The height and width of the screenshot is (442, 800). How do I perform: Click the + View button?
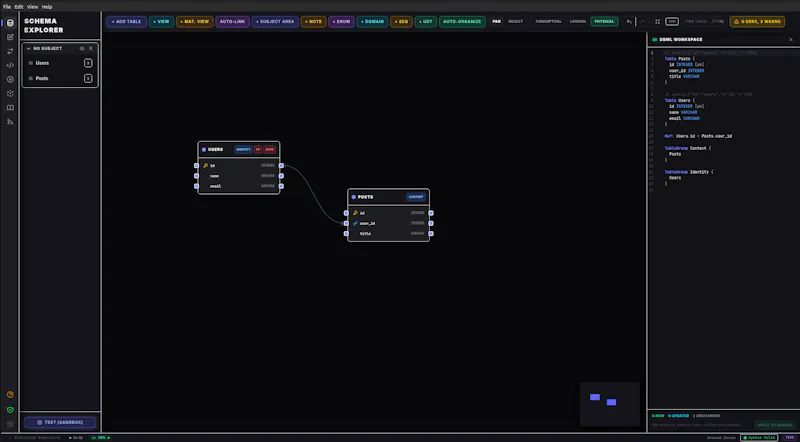(x=161, y=22)
